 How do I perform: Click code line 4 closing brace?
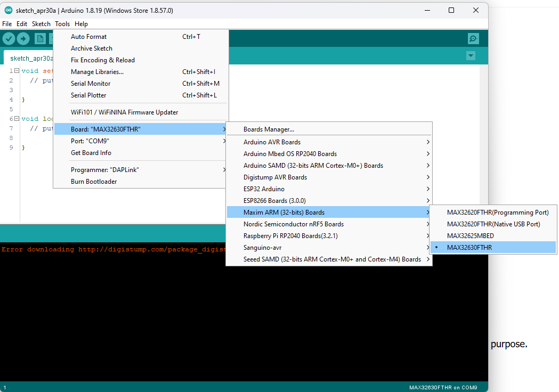pyautogui.click(x=23, y=100)
